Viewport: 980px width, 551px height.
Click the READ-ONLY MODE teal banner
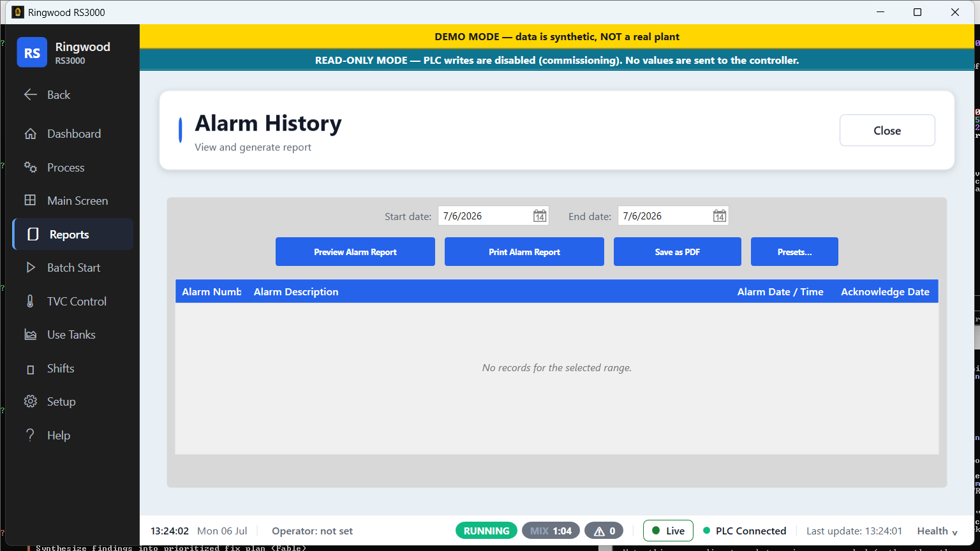click(x=557, y=60)
